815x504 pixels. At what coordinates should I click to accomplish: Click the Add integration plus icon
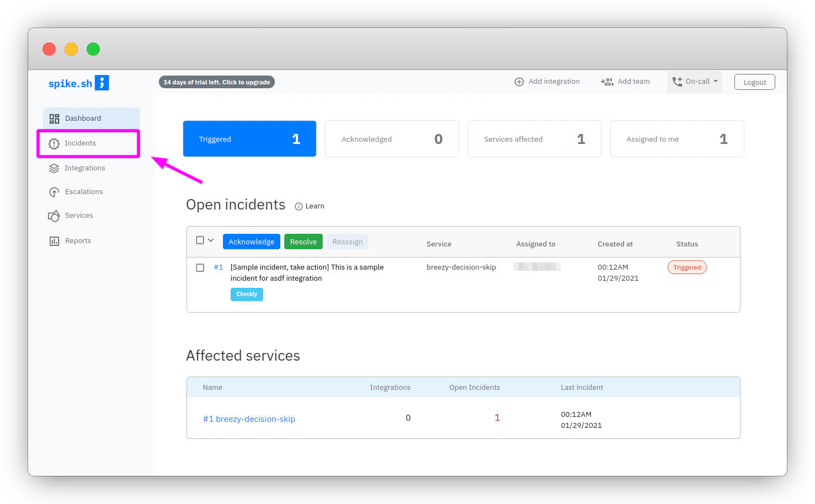point(519,82)
